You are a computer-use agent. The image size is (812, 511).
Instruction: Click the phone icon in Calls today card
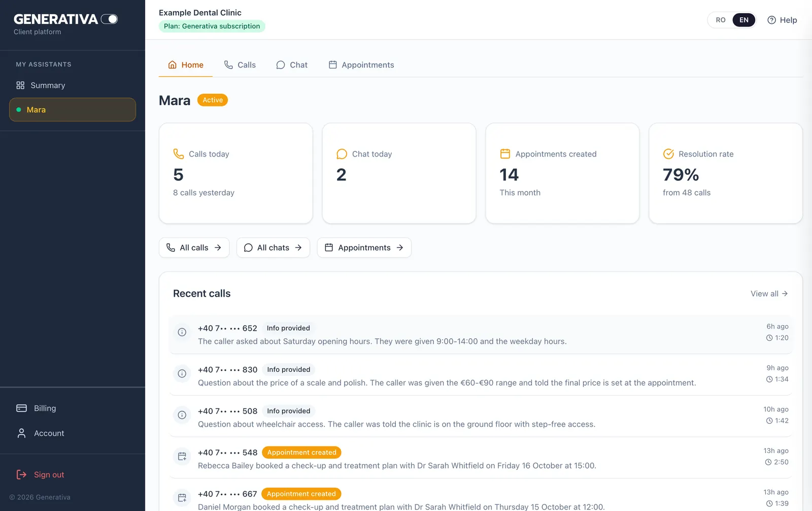click(x=179, y=154)
